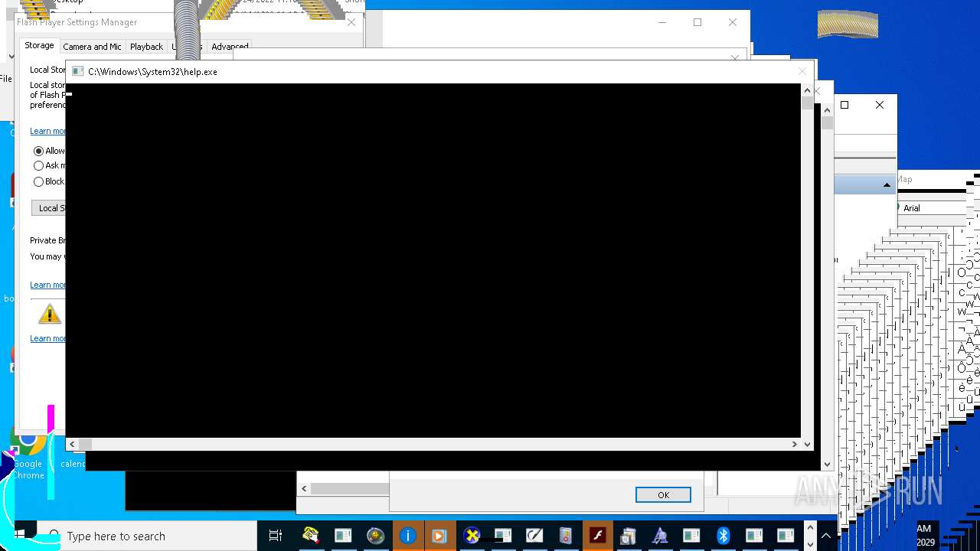
Task: Open the Flash Player taskbar icon
Action: point(597,536)
